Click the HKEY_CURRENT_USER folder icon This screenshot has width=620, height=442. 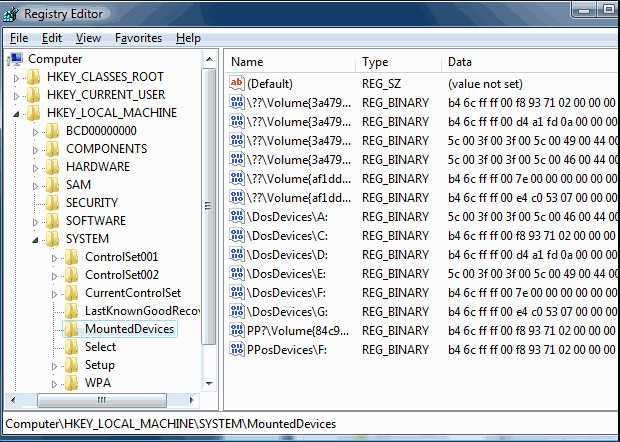pos(34,95)
